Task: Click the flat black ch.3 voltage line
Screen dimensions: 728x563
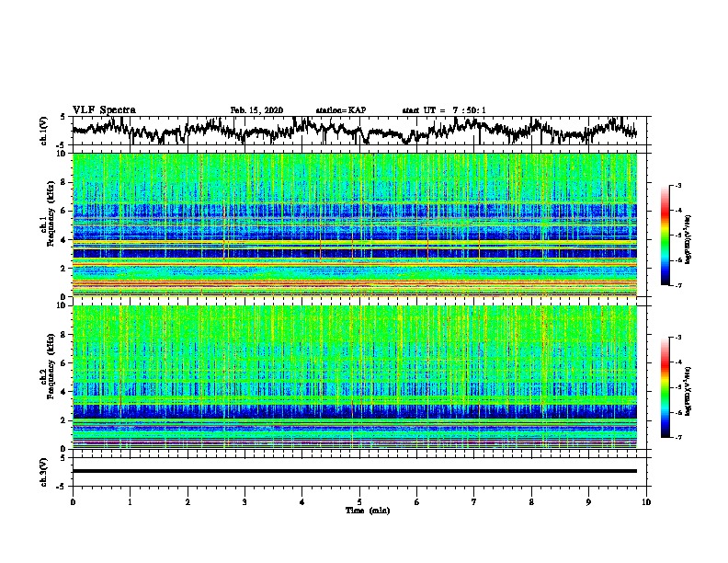Action: 355,471
